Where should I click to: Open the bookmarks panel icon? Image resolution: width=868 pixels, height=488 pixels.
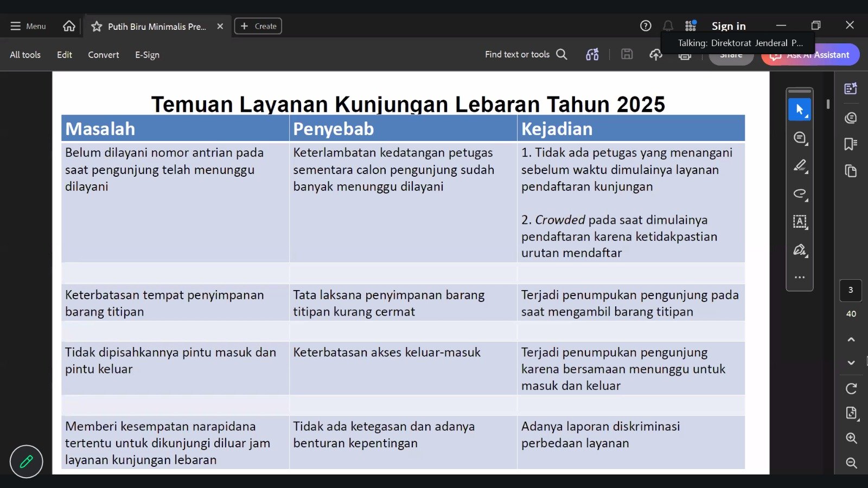pyautogui.click(x=851, y=144)
